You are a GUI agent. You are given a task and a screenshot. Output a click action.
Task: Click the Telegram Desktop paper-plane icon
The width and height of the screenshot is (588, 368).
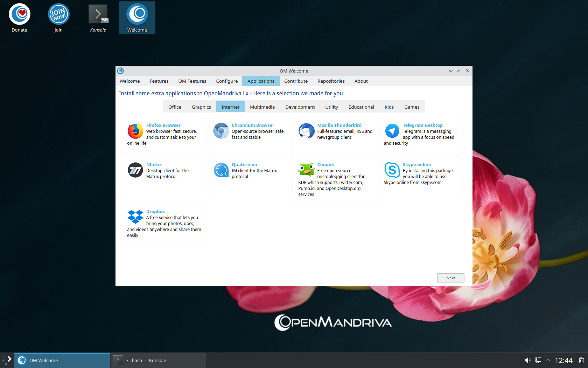[x=392, y=131]
